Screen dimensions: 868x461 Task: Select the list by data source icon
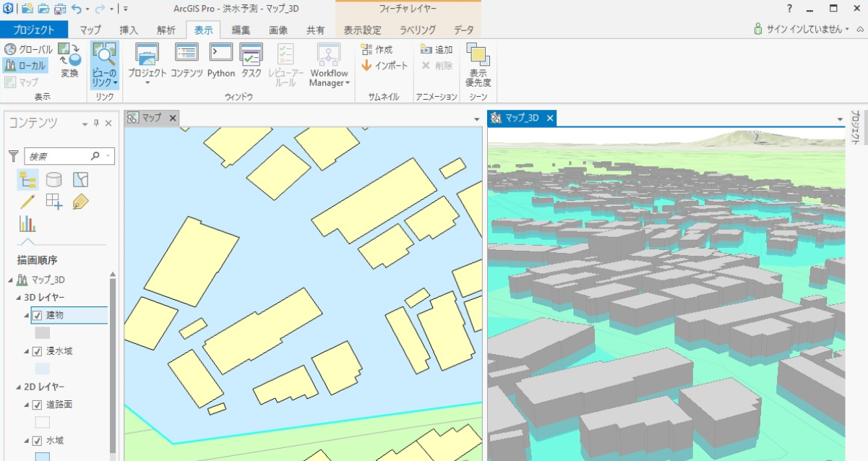pyautogui.click(x=54, y=180)
